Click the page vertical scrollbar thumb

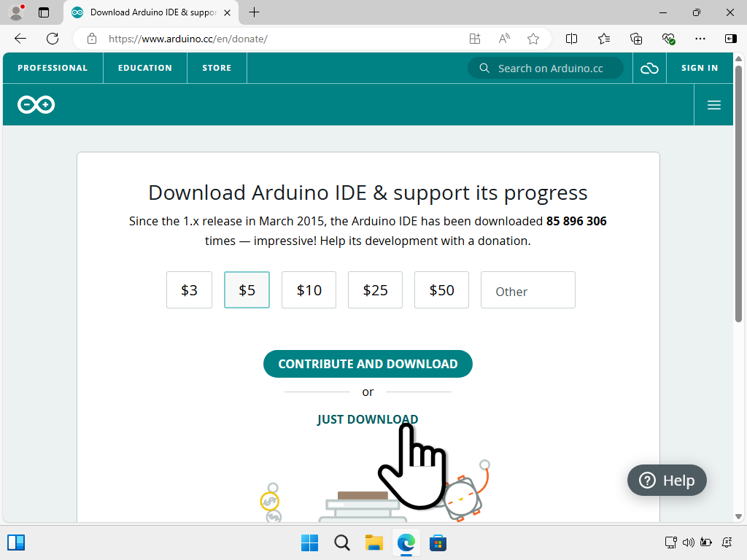click(x=738, y=193)
